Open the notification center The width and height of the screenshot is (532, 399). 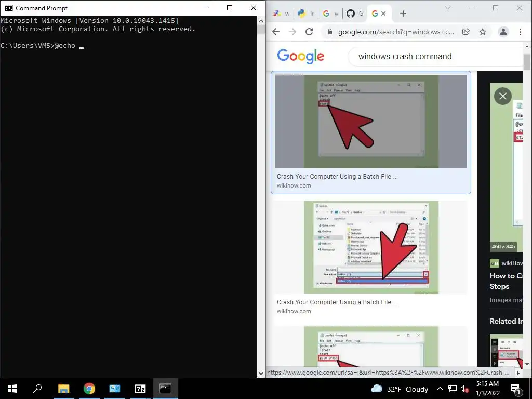click(516, 389)
